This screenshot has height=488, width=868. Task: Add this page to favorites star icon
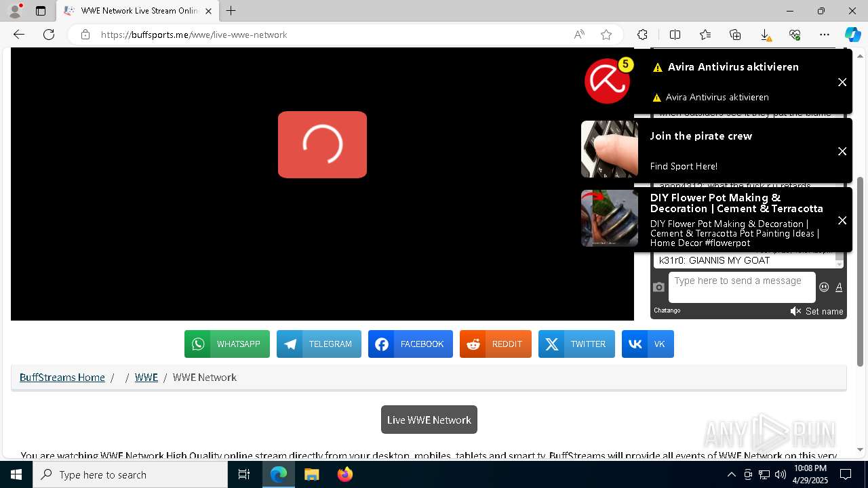pos(606,35)
